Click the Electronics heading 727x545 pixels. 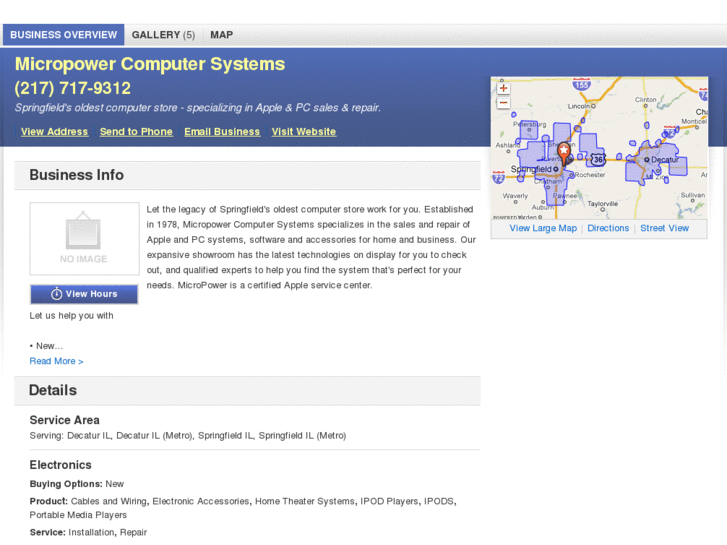[61, 465]
